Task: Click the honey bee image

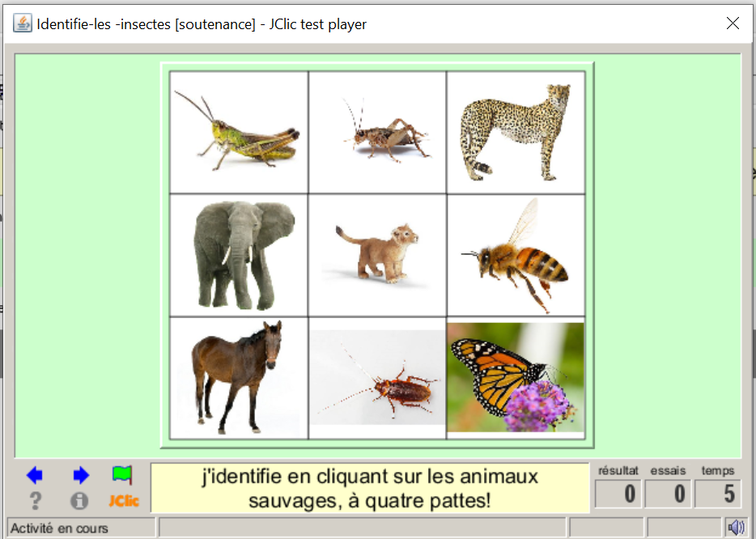Action: 516,255
